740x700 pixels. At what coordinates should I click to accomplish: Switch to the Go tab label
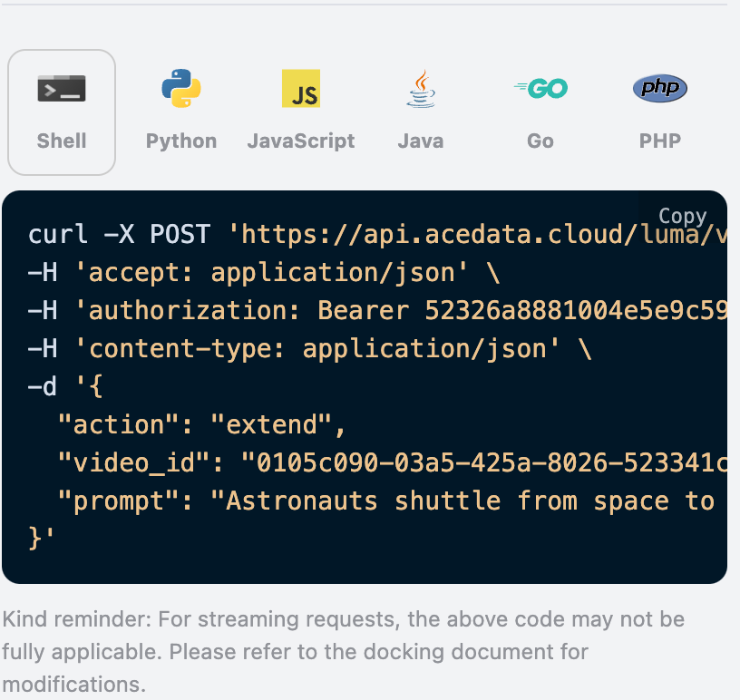click(x=540, y=141)
